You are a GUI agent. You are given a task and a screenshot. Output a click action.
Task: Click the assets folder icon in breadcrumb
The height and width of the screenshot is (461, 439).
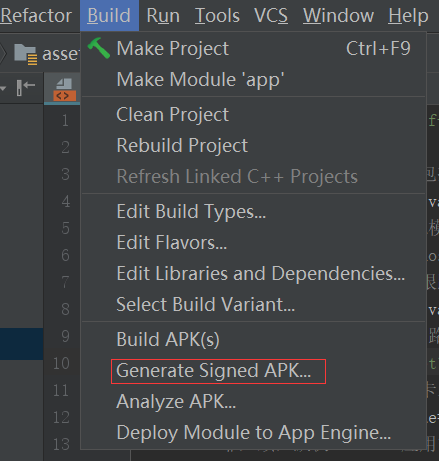(26, 54)
